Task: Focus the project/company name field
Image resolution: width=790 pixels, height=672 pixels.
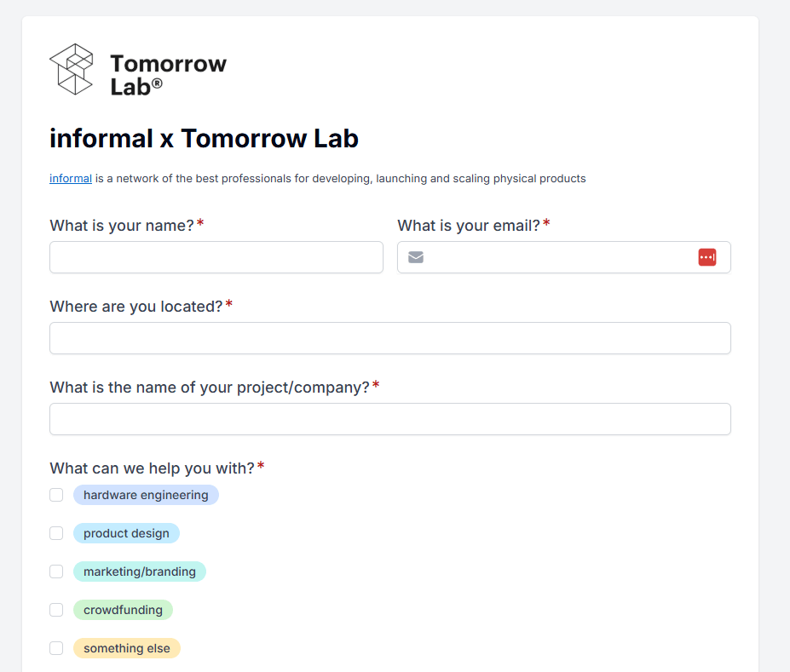Action: pos(390,419)
